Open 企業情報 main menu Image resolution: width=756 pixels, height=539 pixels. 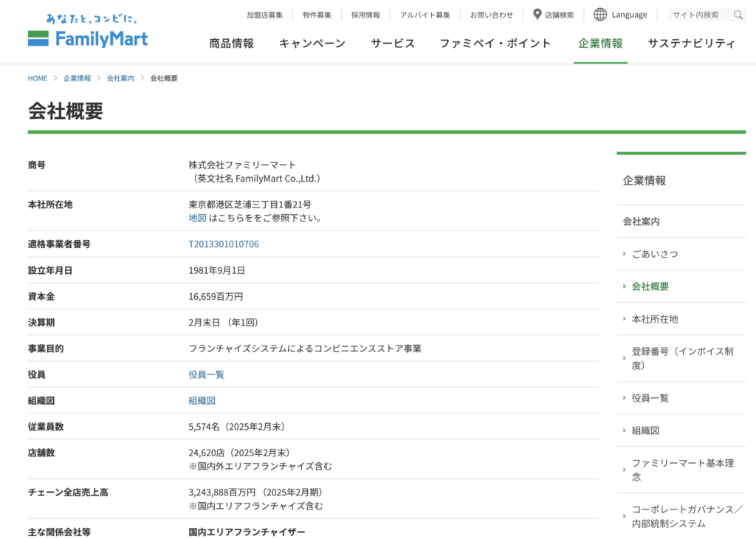pos(600,44)
